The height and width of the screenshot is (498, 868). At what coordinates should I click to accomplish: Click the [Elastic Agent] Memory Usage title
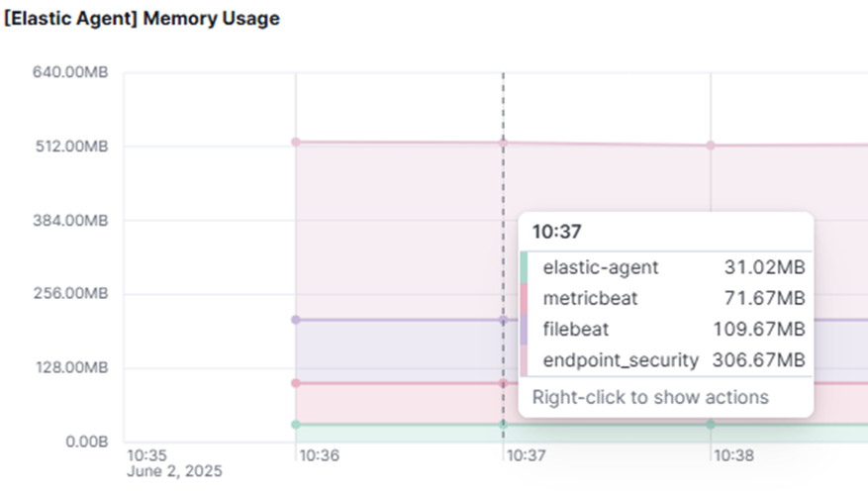click(141, 19)
